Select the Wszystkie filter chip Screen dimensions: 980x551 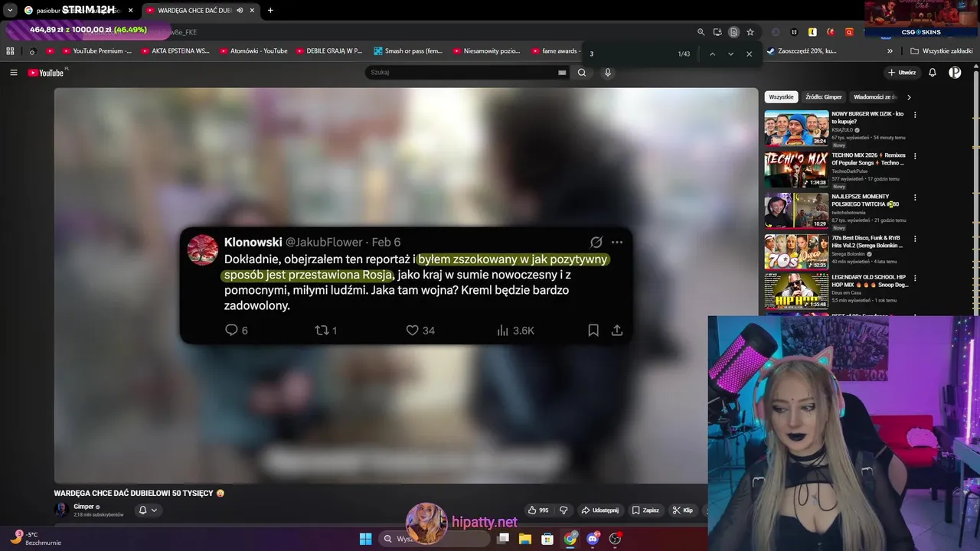(x=782, y=97)
